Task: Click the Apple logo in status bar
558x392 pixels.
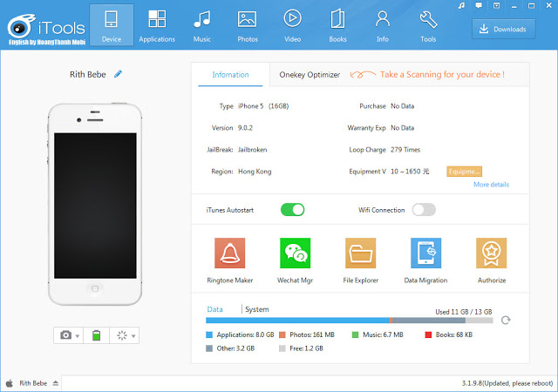Action: pos(10,383)
